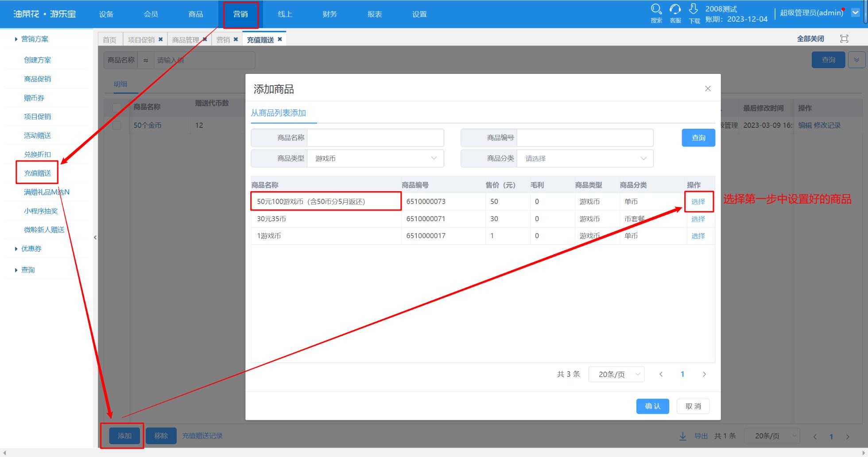Click 选择 for 30元35币 row
The height and width of the screenshot is (457, 868).
point(698,219)
